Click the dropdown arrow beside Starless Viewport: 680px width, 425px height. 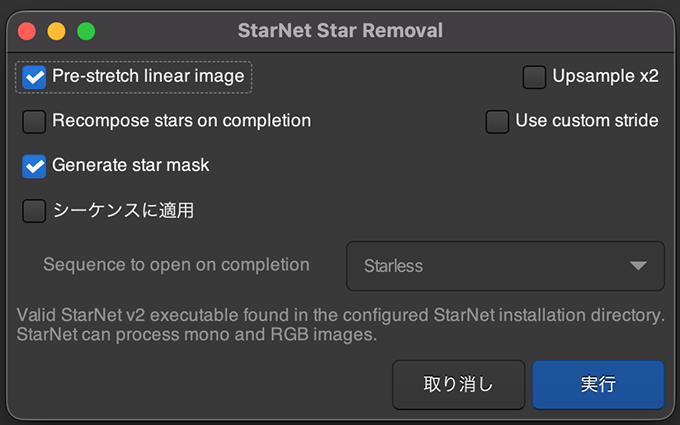(x=637, y=266)
